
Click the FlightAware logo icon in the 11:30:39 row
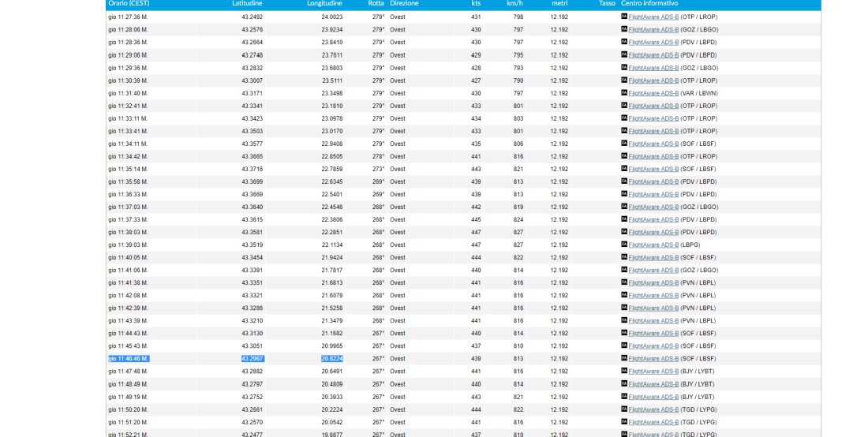click(624, 80)
